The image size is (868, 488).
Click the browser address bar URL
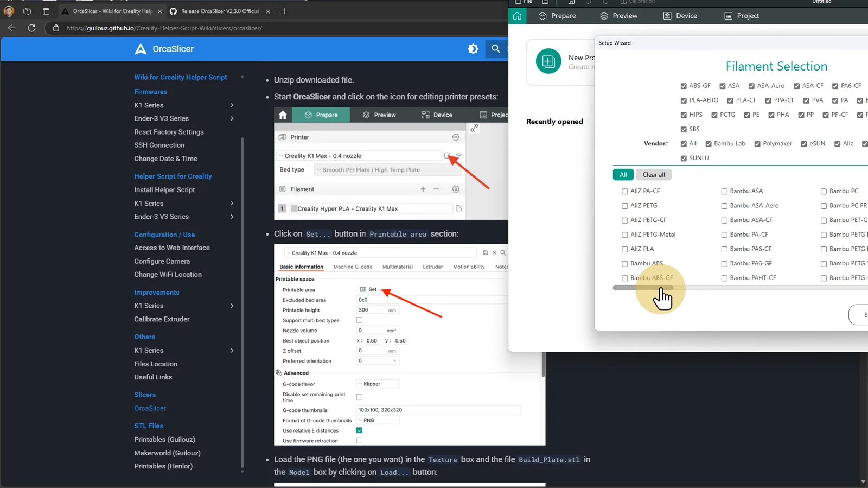click(164, 28)
